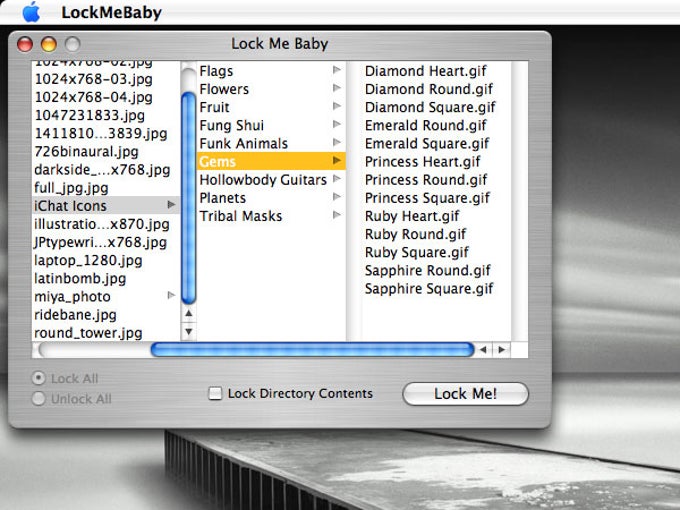Select Ruby Square.gif file
The height and width of the screenshot is (510, 680).
[x=417, y=252]
